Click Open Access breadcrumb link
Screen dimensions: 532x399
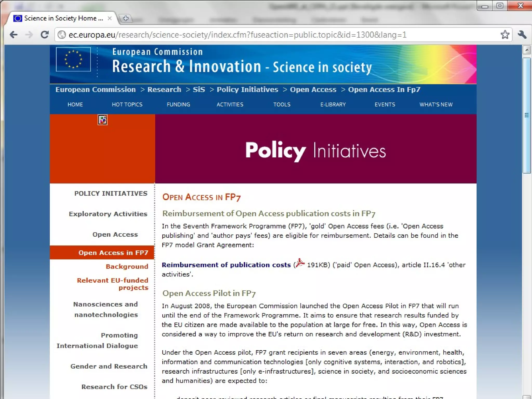coord(313,90)
